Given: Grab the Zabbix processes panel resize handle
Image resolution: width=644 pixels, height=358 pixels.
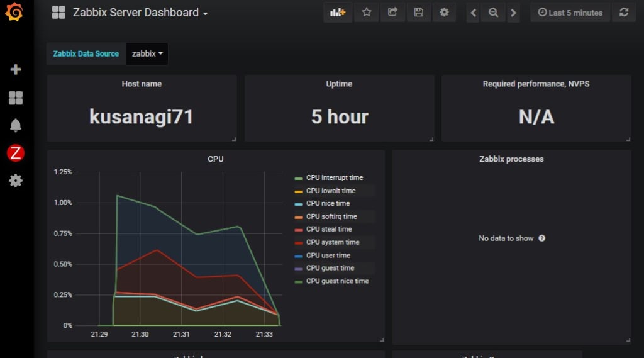Looking at the screenshot, I should click(628, 340).
